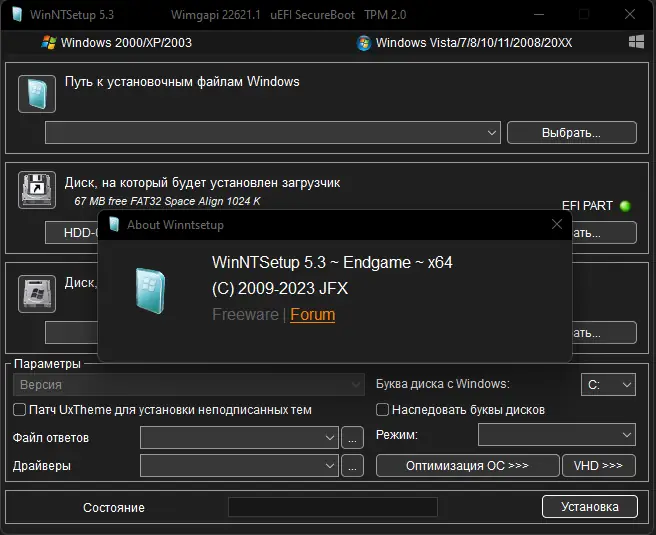
Task: Click the browse button for Файл ответов
Action: 352,438
